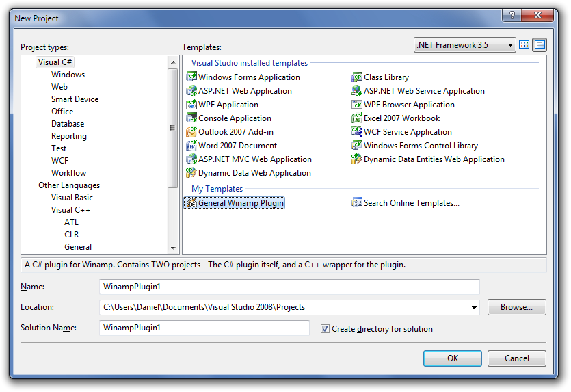Select Office project type
The image size is (571, 392).
tap(62, 112)
